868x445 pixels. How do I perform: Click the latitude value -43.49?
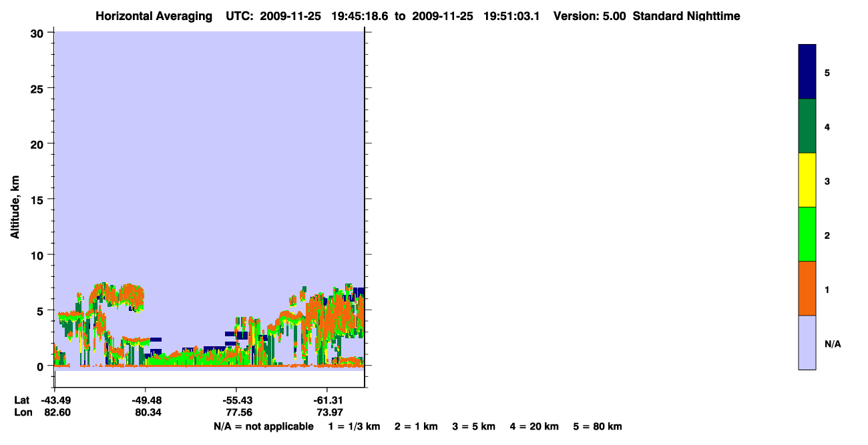pyautogui.click(x=55, y=400)
